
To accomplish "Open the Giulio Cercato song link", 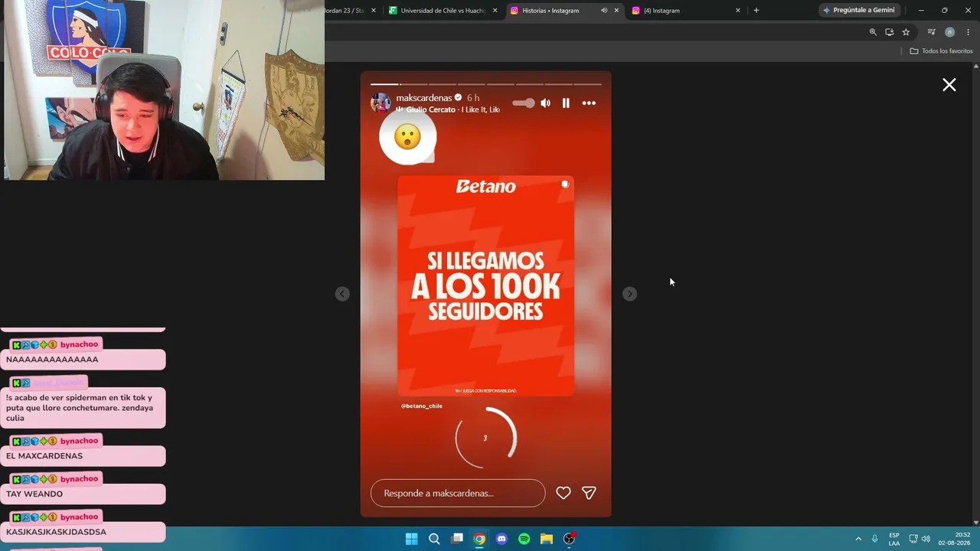I will point(452,109).
